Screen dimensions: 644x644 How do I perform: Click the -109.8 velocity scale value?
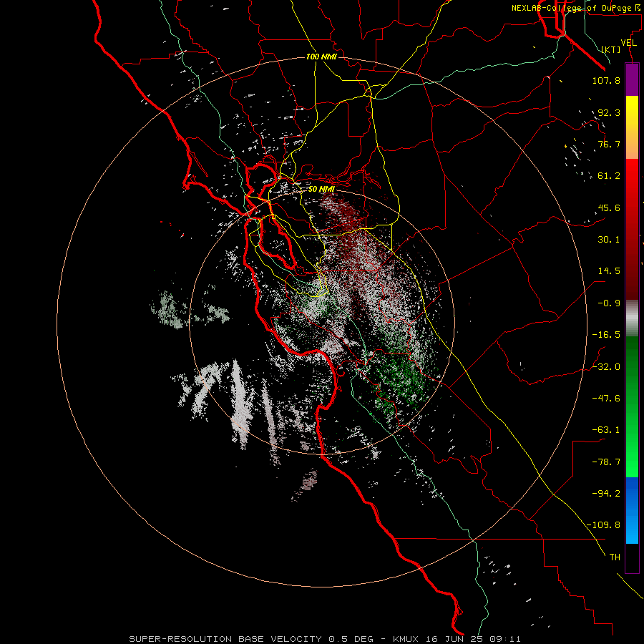(x=603, y=525)
